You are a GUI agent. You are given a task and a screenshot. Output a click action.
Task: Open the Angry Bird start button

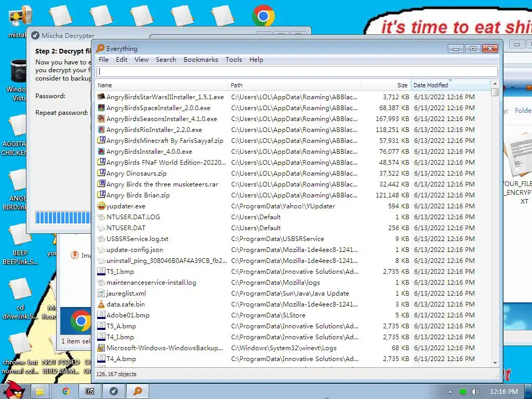[x=14, y=390]
